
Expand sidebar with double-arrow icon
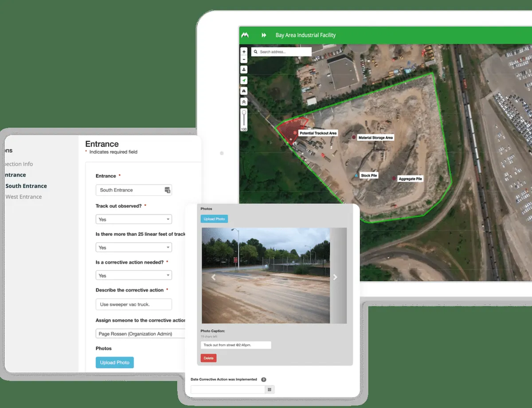[264, 35]
